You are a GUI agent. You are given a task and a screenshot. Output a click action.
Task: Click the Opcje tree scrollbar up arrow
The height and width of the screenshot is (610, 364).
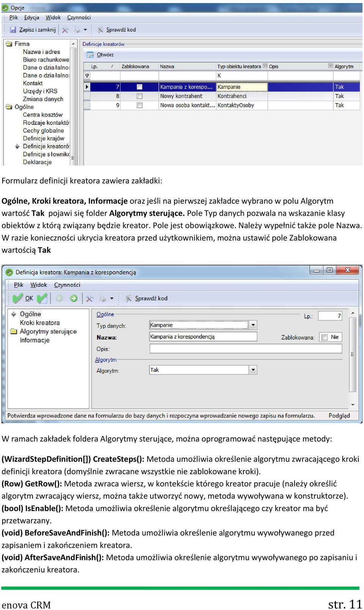tap(73, 43)
